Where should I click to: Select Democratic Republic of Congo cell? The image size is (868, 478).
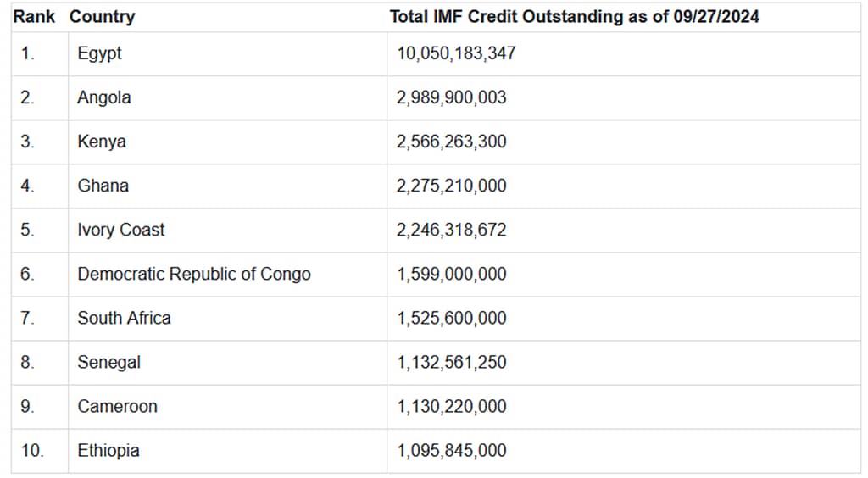click(x=194, y=274)
